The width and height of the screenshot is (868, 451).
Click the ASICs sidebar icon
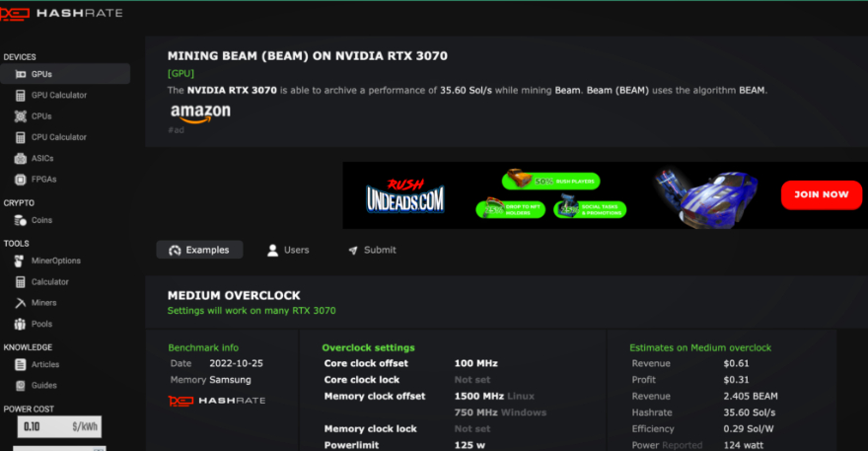21,159
